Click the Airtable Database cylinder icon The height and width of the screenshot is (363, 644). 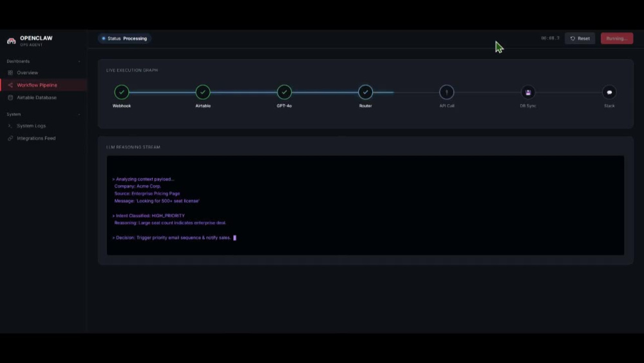(10, 97)
